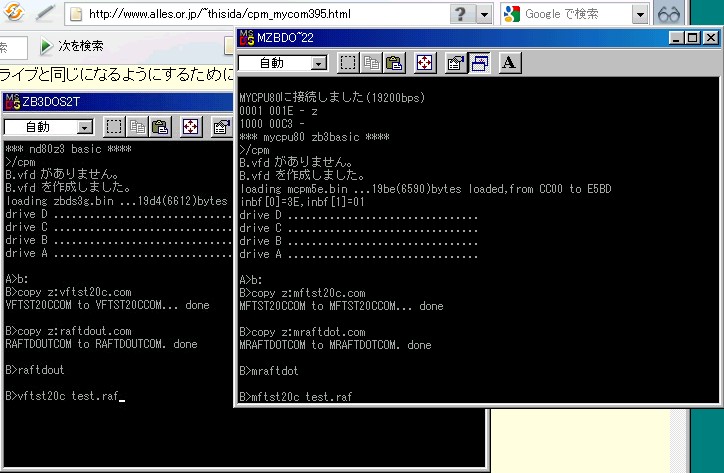The image size is (724, 473).
Task: Open Properties icon in MZBDO~22 toolbar
Action: (456, 63)
